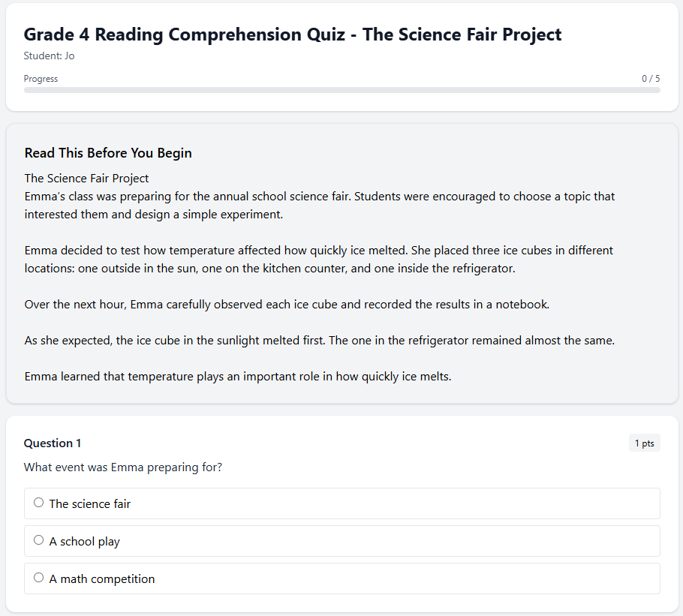Choose the "A school play" radio option

[38, 539]
